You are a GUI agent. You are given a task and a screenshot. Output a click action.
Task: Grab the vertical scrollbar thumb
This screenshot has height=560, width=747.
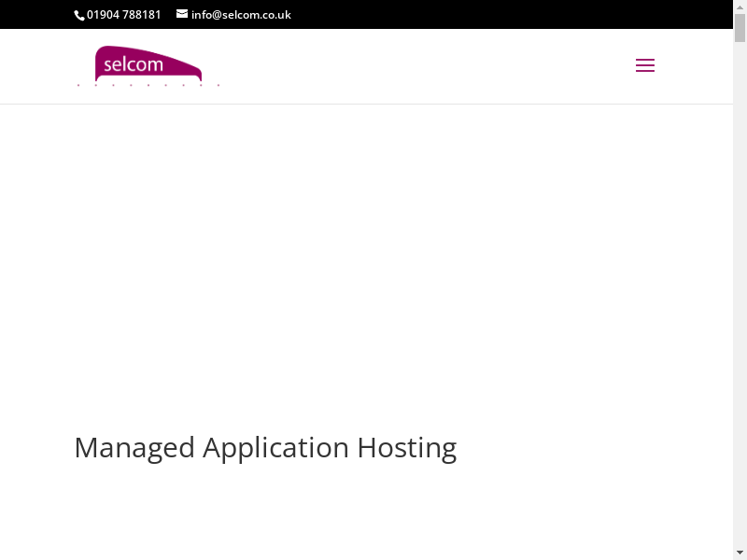click(740, 28)
